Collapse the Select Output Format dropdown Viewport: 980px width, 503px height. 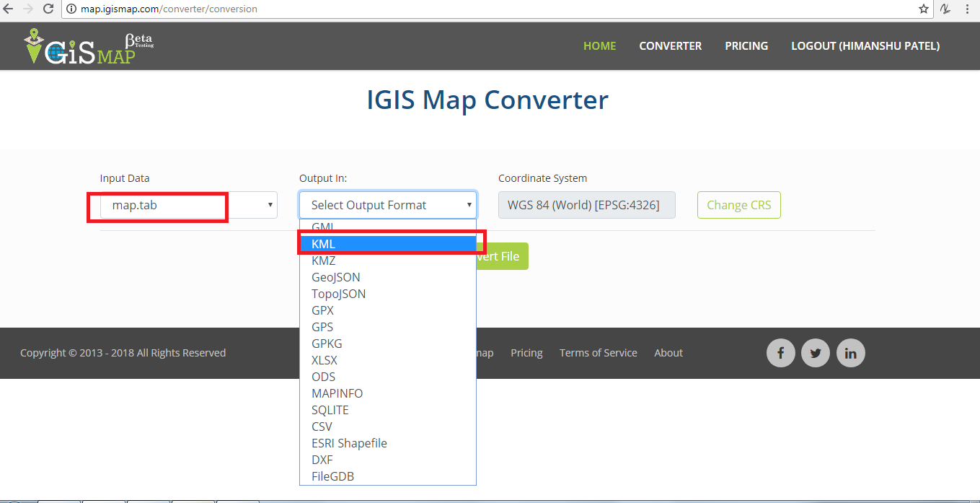388,205
